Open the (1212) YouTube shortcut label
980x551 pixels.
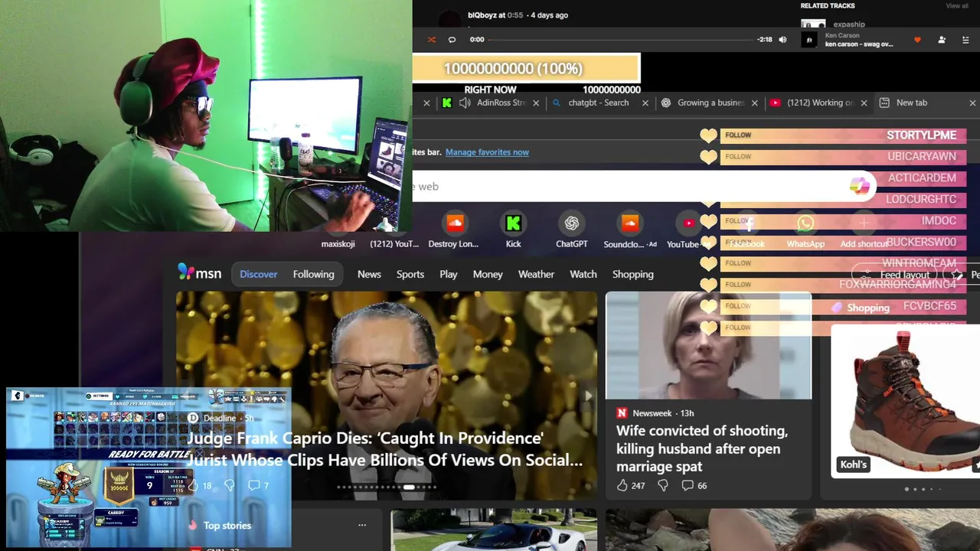(394, 244)
